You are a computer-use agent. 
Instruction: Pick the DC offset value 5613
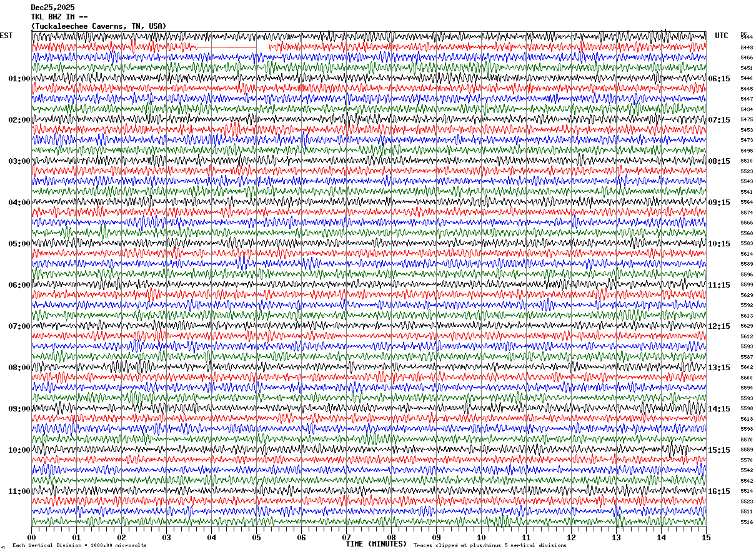tap(747, 316)
